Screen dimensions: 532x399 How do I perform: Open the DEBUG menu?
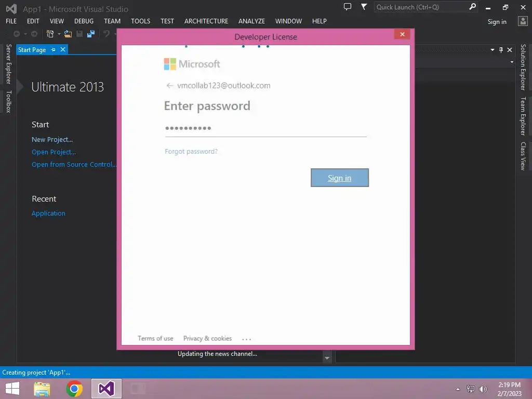click(x=84, y=21)
